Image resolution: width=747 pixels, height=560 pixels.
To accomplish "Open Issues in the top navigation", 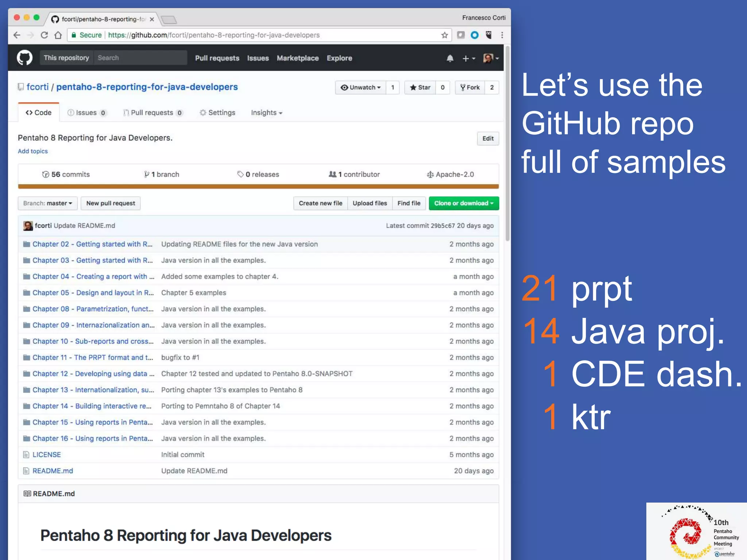I will [x=258, y=58].
